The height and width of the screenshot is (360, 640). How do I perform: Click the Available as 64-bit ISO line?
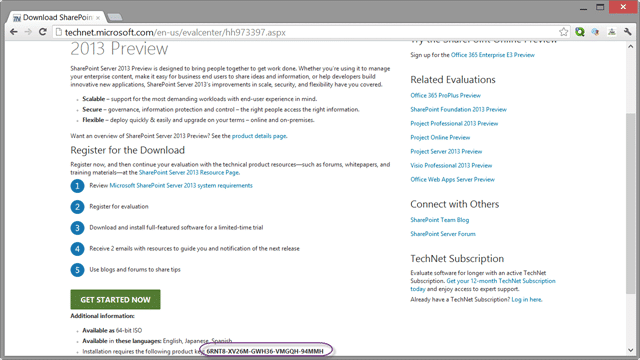(112, 331)
